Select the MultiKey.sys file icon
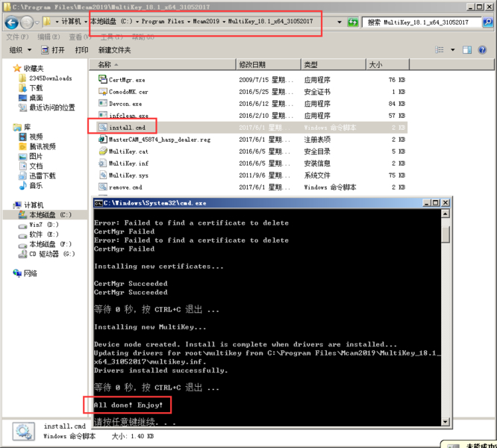The image size is (497, 448). pyautogui.click(x=103, y=175)
